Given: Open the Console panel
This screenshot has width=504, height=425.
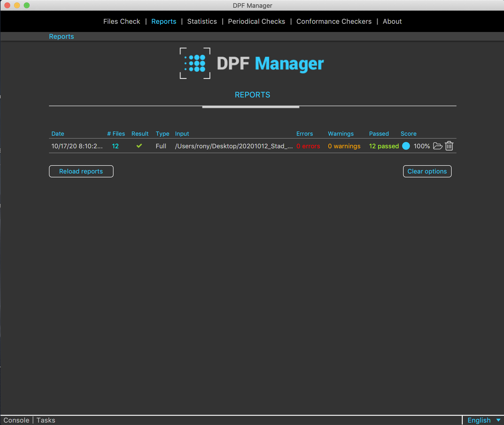Looking at the screenshot, I should [x=16, y=420].
